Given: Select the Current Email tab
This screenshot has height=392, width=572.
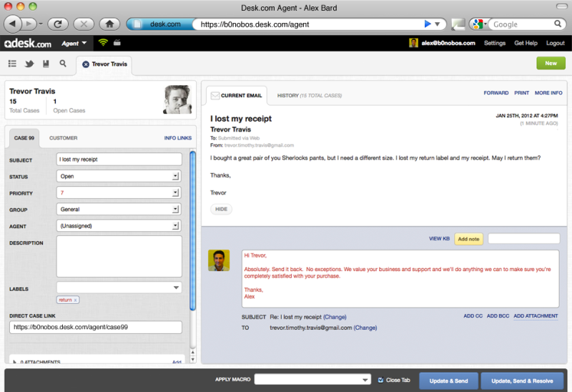Looking at the screenshot, I should 237,96.
